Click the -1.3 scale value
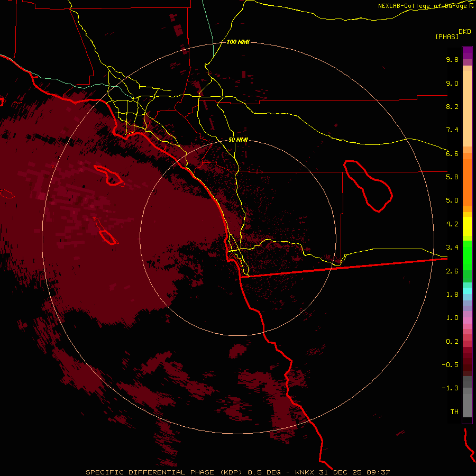The width and height of the screenshot is (476, 476). pos(450,388)
